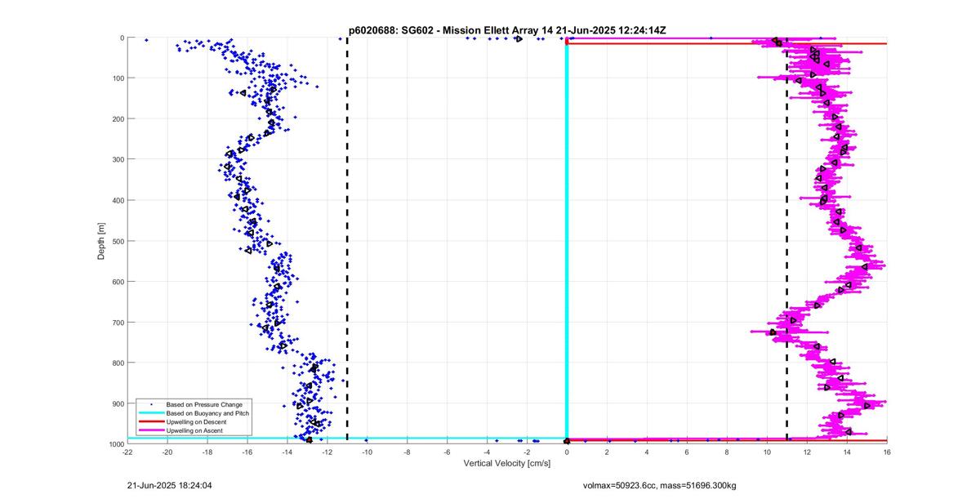This screenshot has width=980, height=499.
Task: Select the 'Vertical Velocity [cm/s]' x-axis label
Action: [507, 463]
